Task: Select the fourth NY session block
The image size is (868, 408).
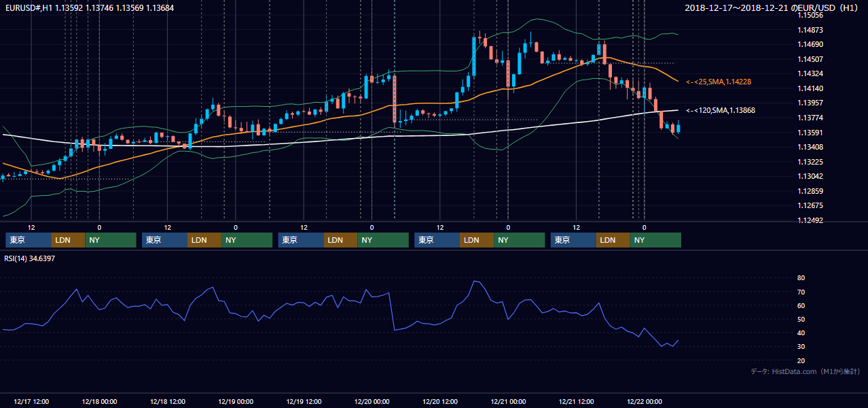Action: tap(520, 240)
